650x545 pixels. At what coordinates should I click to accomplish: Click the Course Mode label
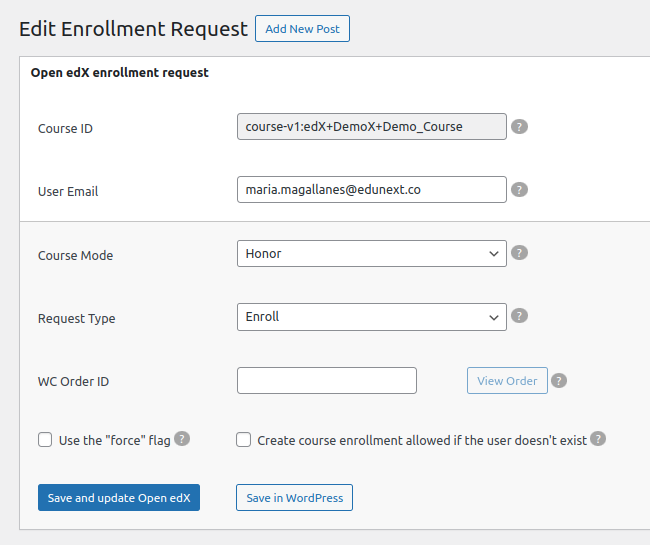point(75,255)
